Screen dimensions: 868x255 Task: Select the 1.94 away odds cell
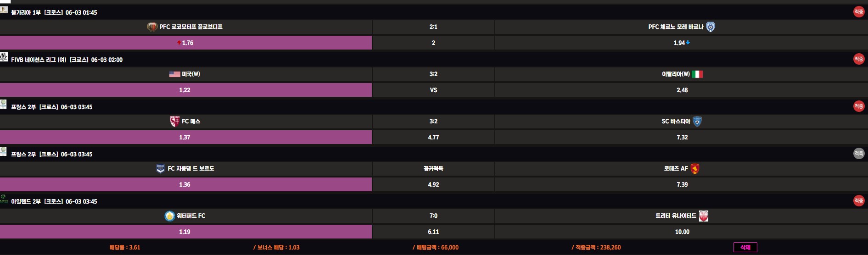[681, 43]
